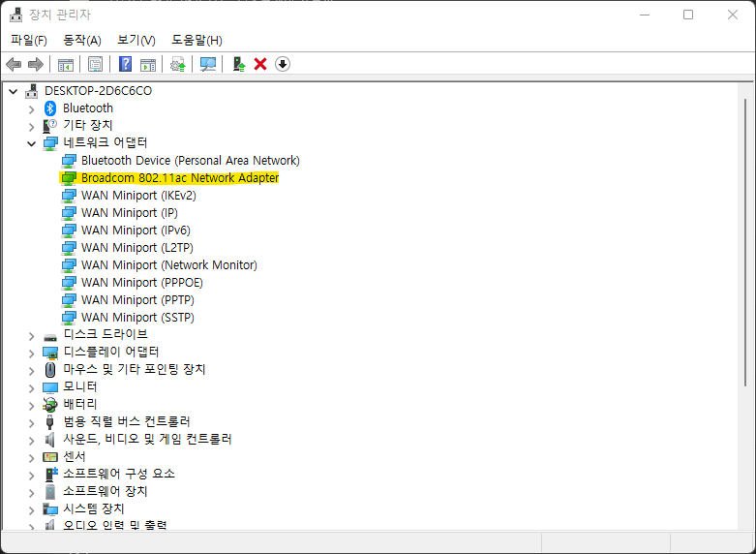Viewport: 756px width, 554px height.
Task: Expand the 모니터 category
Action: tap(32, 388)
